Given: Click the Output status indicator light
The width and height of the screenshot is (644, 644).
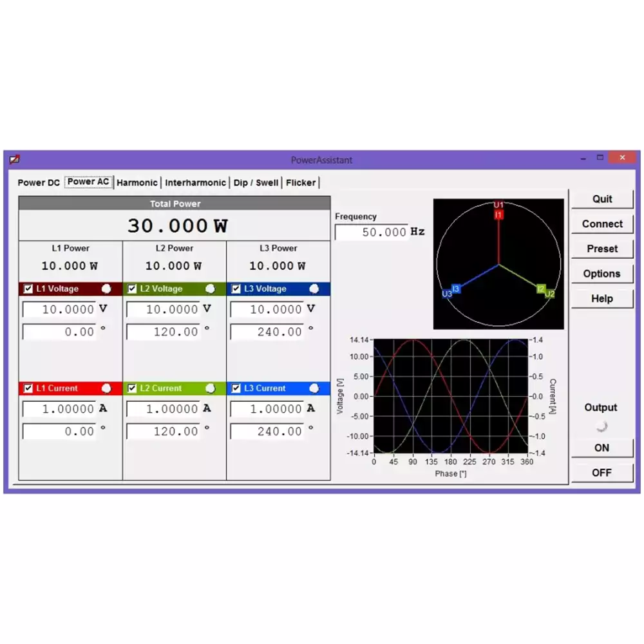Looking at the screenshot, I should [601, 426].
